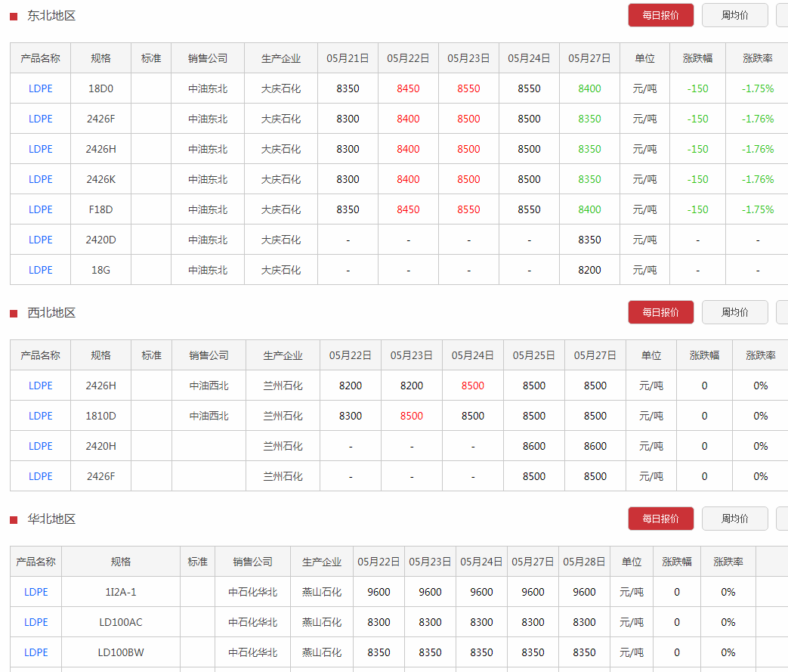Switch to 周均价 tab in 东北地区
This screenshot has width=788, height=672.
(734, 15)
